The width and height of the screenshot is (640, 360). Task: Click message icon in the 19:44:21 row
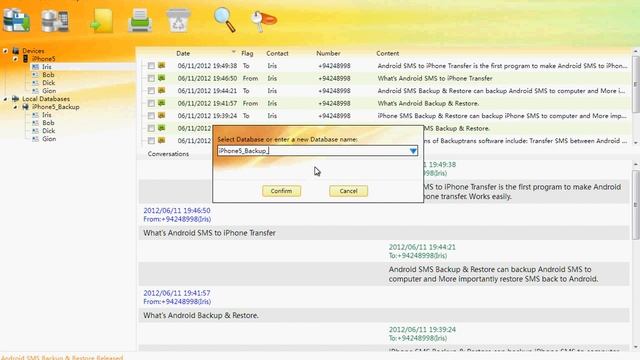click(162, 91)
